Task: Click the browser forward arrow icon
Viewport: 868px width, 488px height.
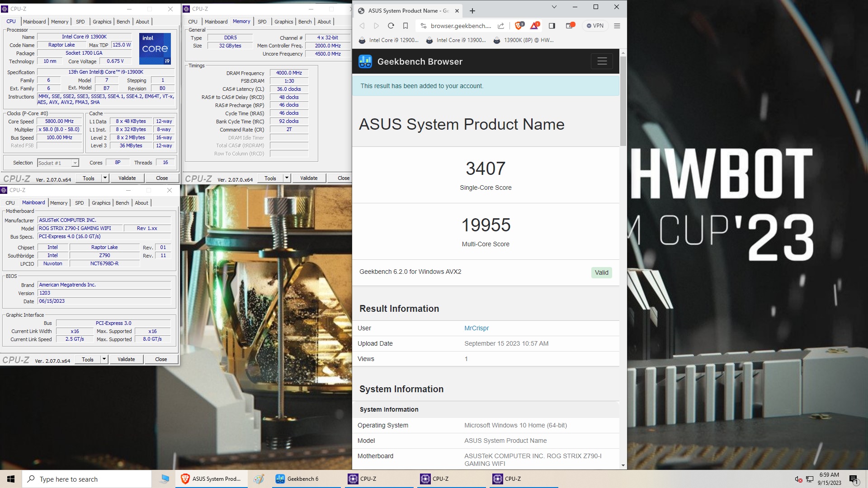Action: [376, 26]
